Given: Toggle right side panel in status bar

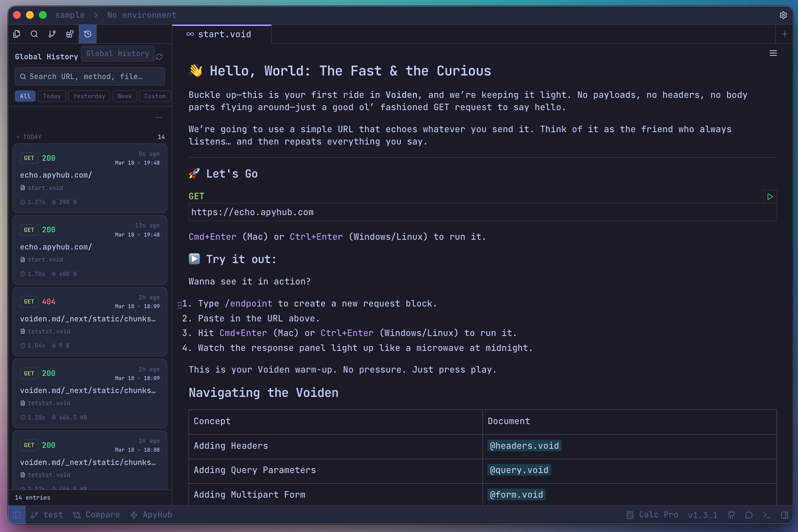Looking at the screenshot, I should coord(784,515).
